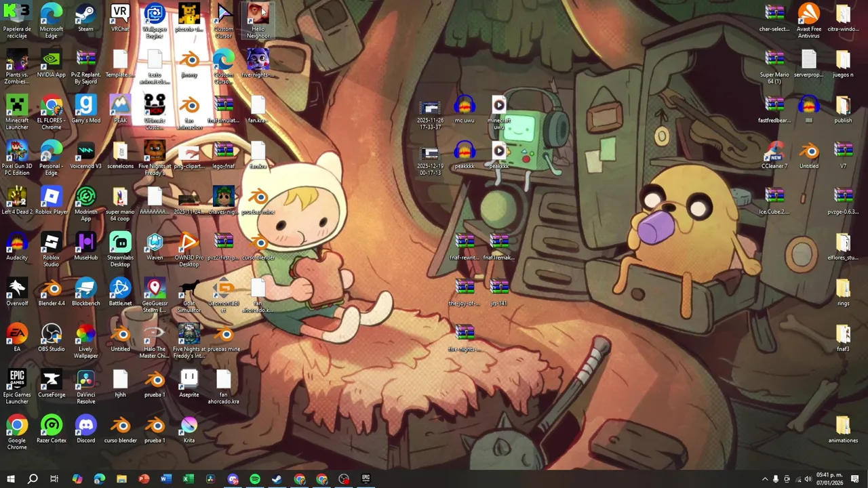The image size is (868, 488).
Task: Select the Ice.Cube.2 archive icon
Action: 774,201
